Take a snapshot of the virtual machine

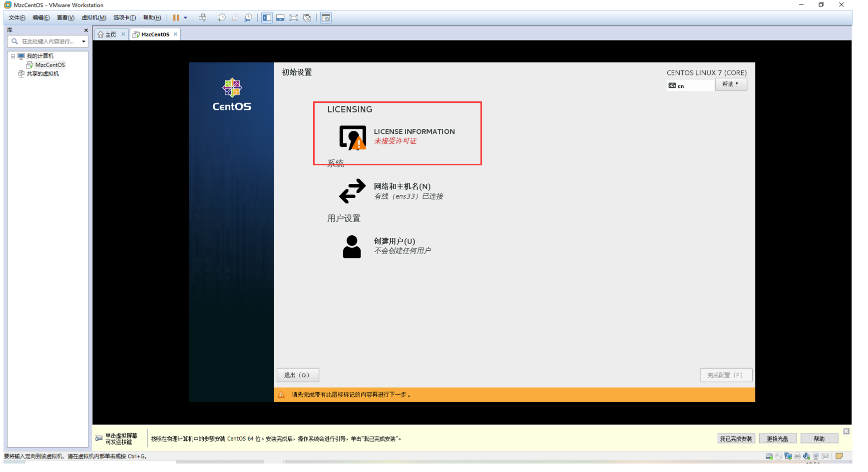[x=221, y=17]
